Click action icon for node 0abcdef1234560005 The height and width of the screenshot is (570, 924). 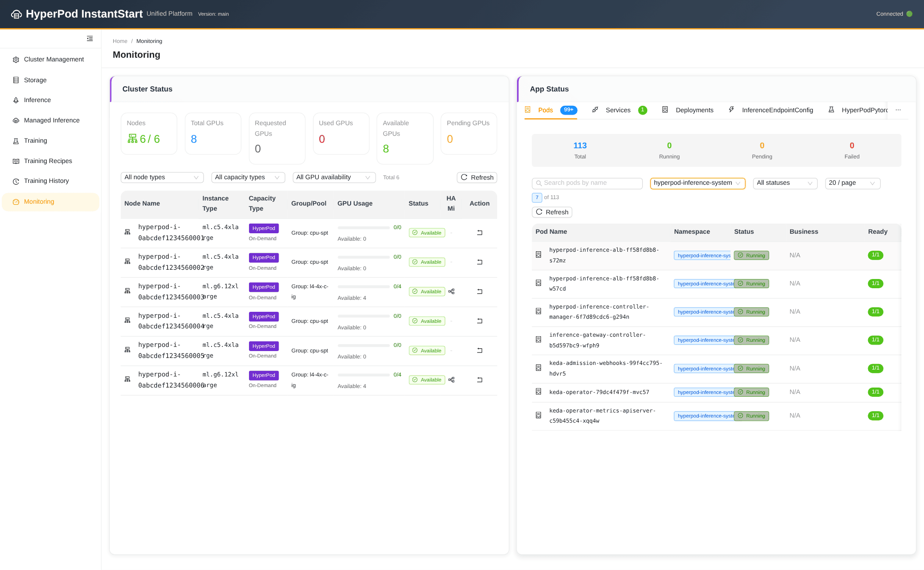[x=480, y=351]
